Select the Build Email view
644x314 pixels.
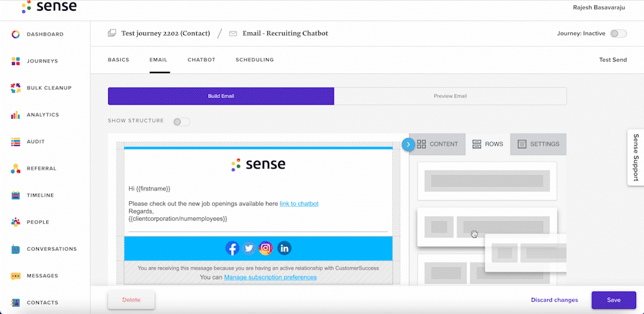(x=221, y=96)
